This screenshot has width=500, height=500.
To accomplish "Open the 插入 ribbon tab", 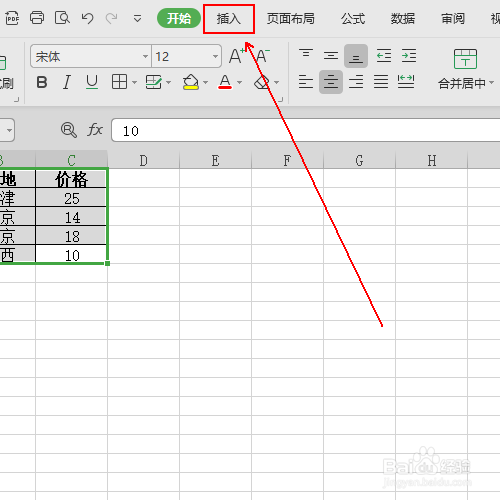I will click(x=229, y=19).
